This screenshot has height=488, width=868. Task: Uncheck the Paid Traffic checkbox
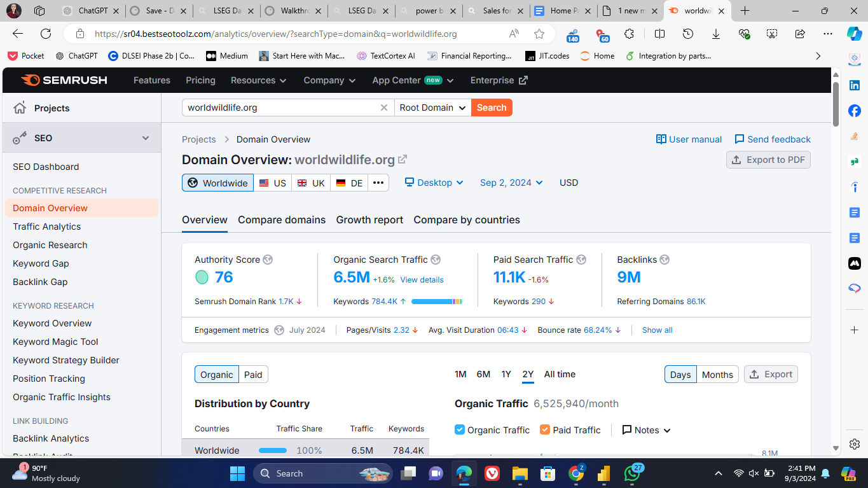click(x=545, y=430)
